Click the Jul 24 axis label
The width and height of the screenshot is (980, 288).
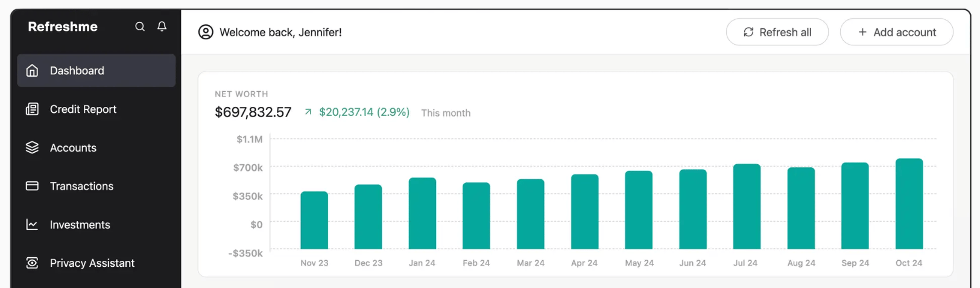745,263
